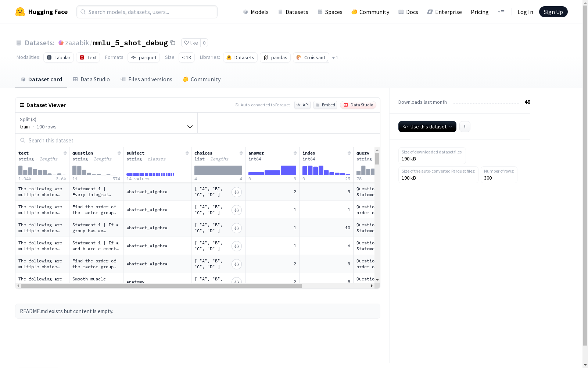Switch to the Dataset card tab
This screenshot has height=368, width=588.
pyautogui.click(x=41, y=79)
